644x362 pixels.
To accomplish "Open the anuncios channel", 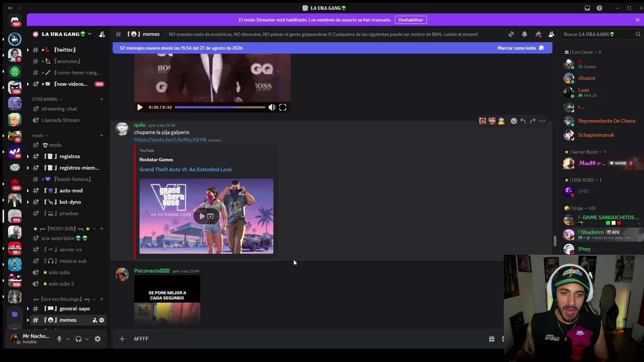I will [x=67, y=61].
